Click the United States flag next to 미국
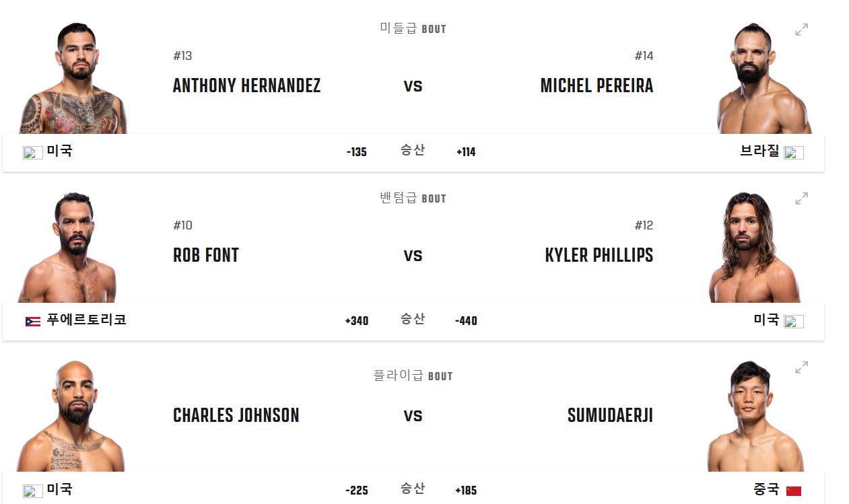Screen dimensions: 849x504 [x=32, y=152]
